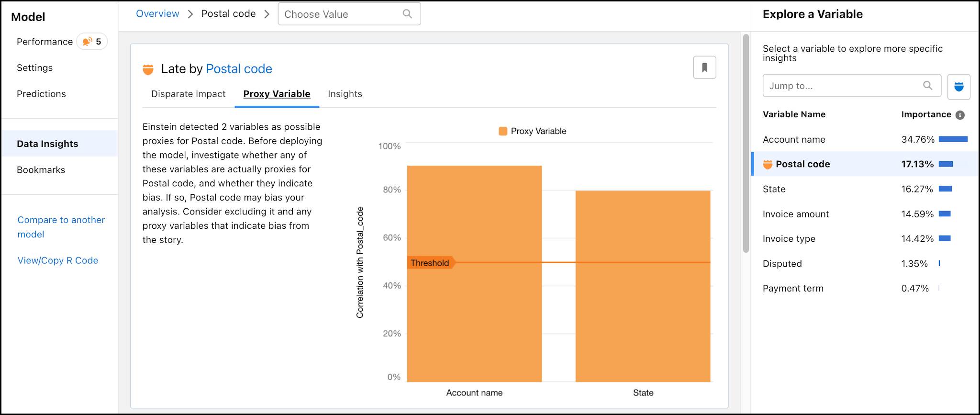
Task: Click the Importance info icon
Action: click(959, 115)
